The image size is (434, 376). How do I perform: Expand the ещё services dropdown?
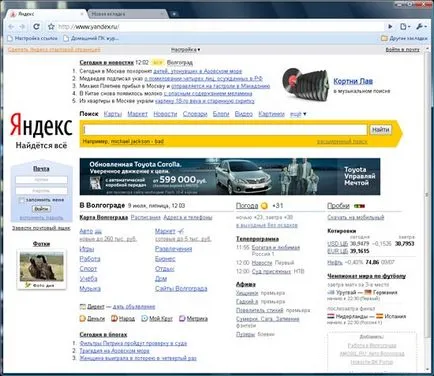(x=298, y=114)
